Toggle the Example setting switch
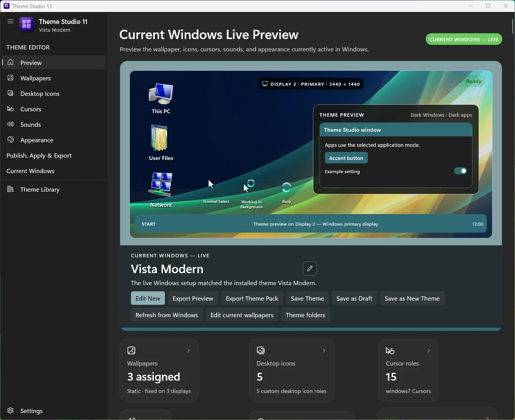Screen dimensions: 515x420 click(461, 171)
